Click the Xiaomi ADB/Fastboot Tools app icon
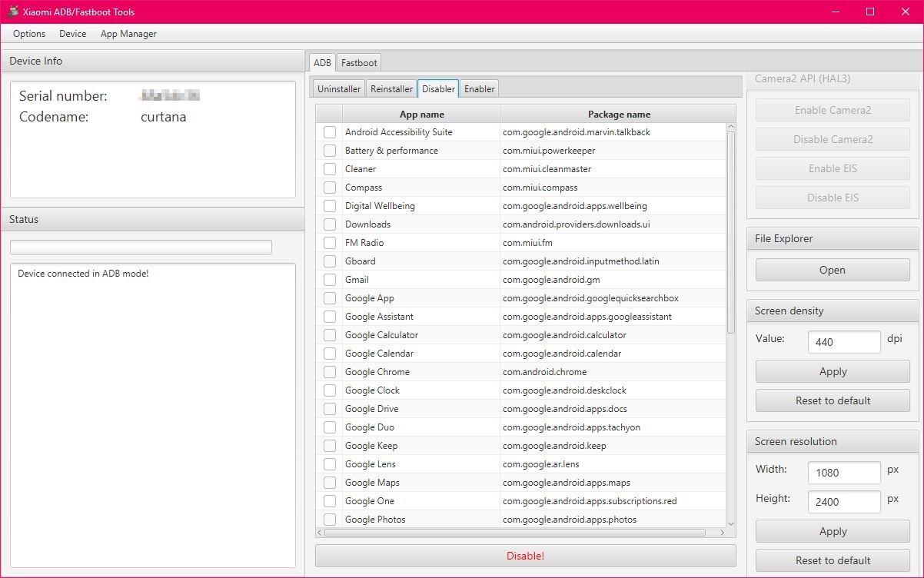The width and height of the screenshot is (924, 578). tap(13, 12)
